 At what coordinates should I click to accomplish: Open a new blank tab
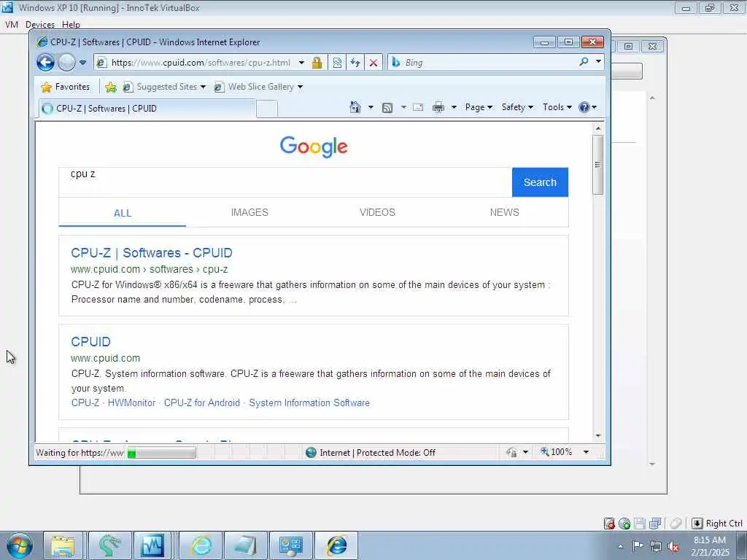[267, 109]
